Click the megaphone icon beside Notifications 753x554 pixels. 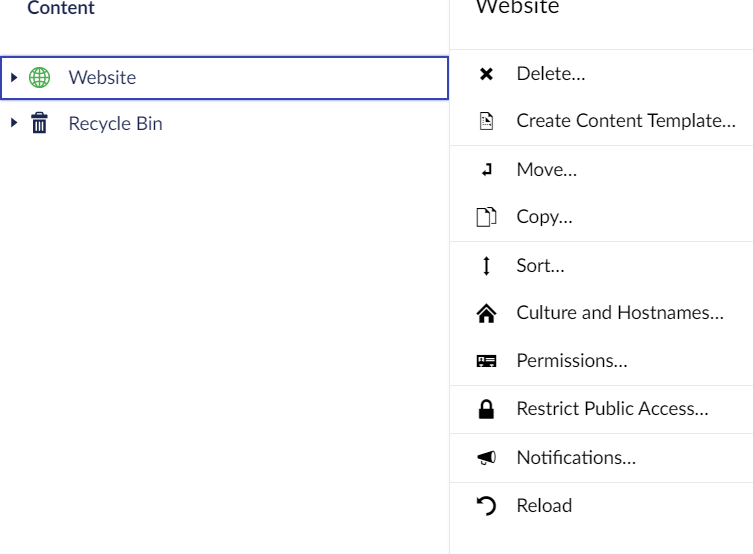click(x=486, y=458)
